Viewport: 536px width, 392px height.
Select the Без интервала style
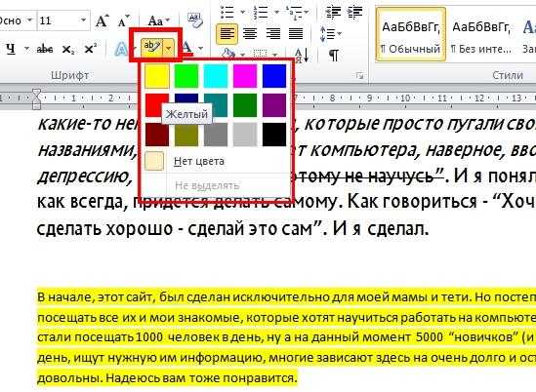tap(480, 34)
